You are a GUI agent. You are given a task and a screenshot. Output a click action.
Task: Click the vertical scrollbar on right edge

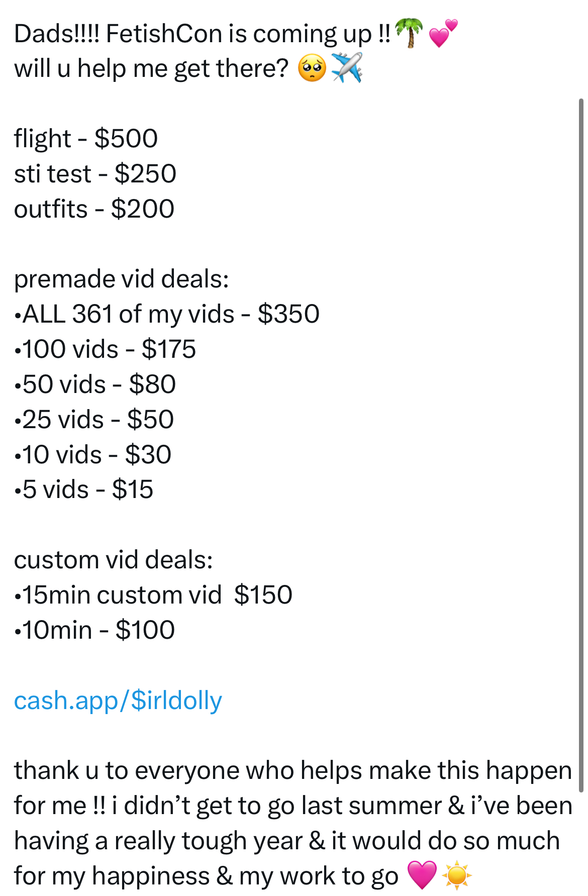[581, 445]
